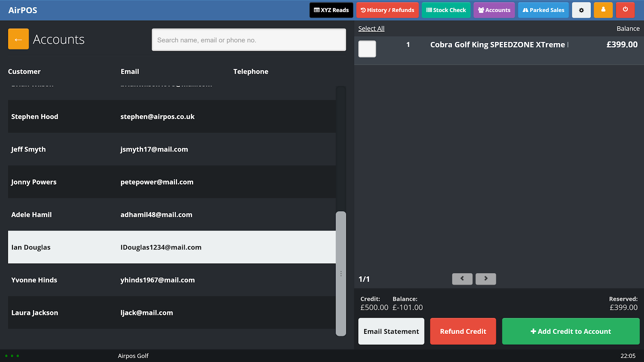Click email yhinds1967@mail.com

click(157, 280)
